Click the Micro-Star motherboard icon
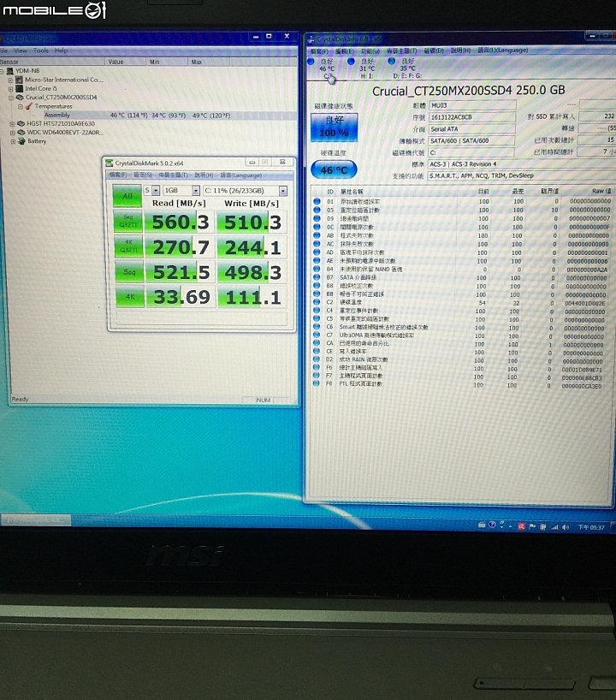616x700 pixels. pos(19,80)
